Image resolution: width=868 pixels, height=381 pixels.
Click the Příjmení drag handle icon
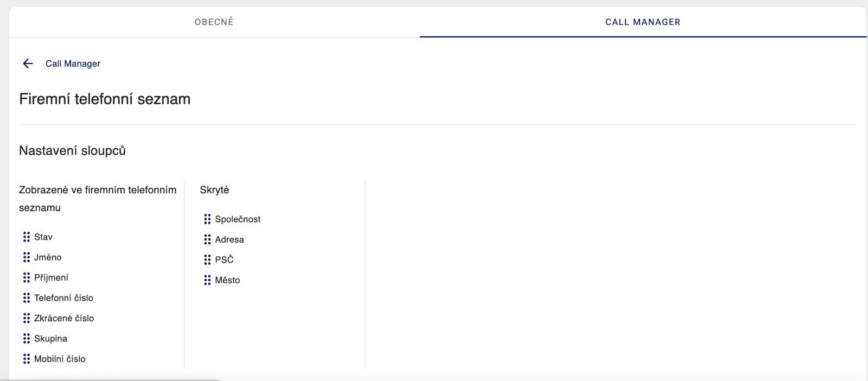point(27,278)
